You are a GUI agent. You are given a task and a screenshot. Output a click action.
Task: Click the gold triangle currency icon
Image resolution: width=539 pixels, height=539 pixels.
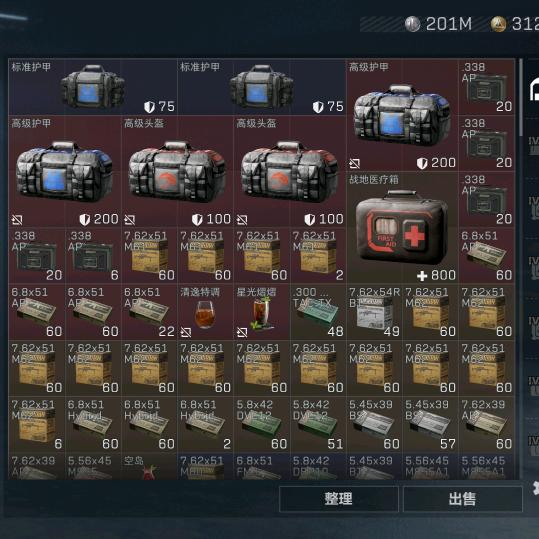pos(498,24)
